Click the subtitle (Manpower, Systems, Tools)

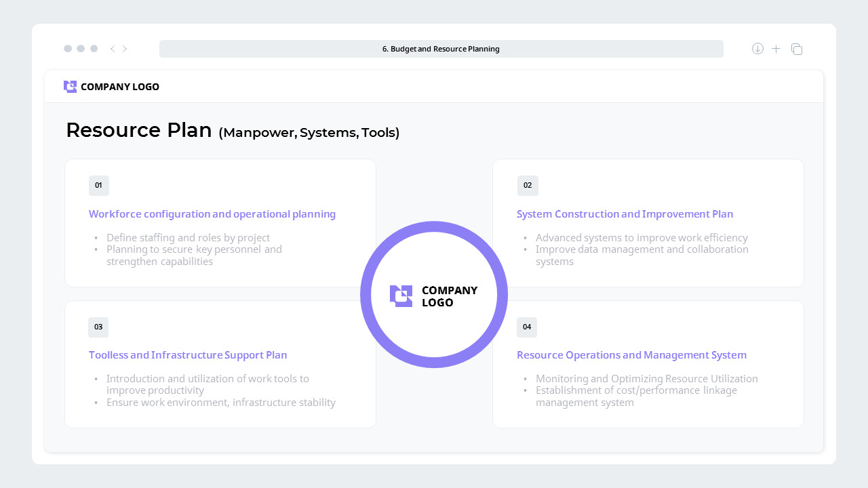point(309,133)
